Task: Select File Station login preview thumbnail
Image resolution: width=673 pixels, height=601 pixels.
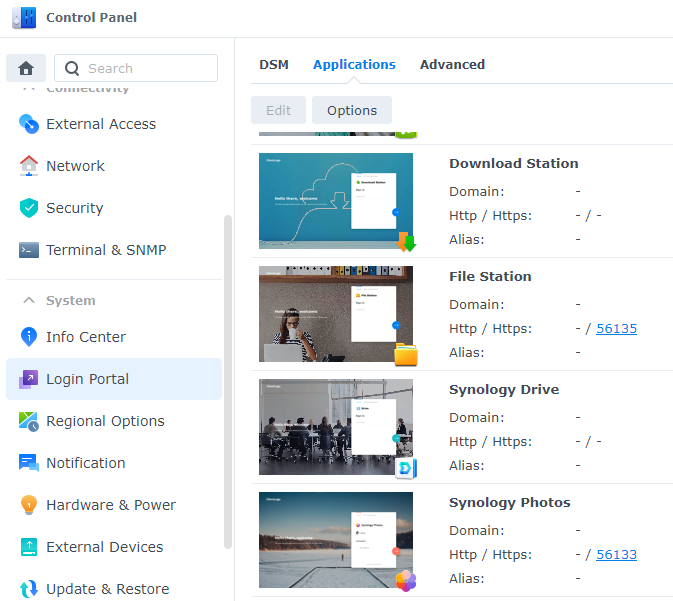Action: click(336, 314)
